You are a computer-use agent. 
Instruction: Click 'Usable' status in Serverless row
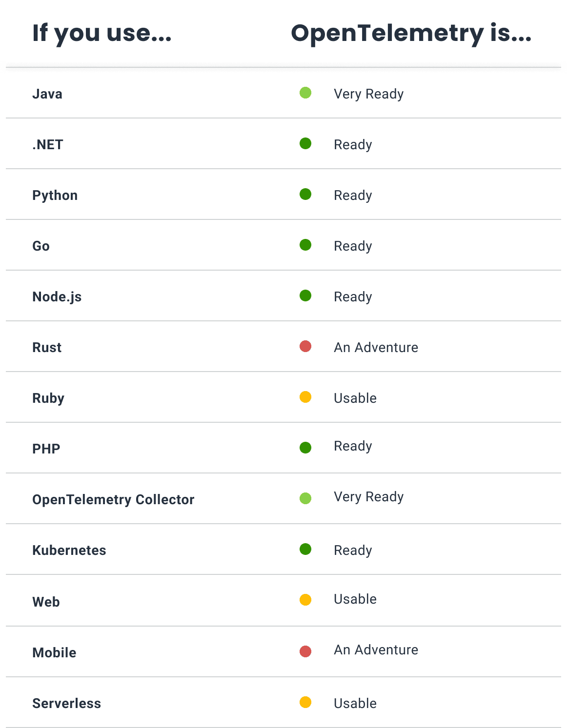(x=355, y=704)
